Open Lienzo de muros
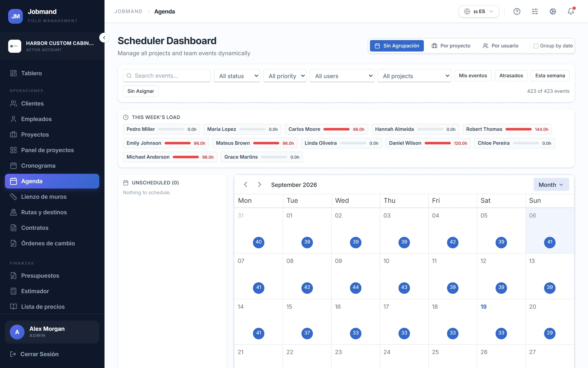 52,197
